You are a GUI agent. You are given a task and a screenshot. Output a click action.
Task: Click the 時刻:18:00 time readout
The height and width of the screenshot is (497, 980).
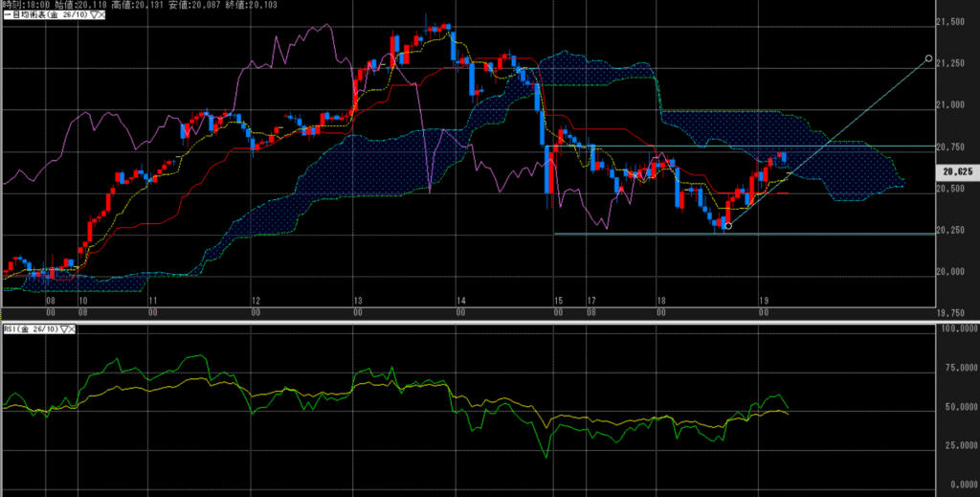(24, 5)
